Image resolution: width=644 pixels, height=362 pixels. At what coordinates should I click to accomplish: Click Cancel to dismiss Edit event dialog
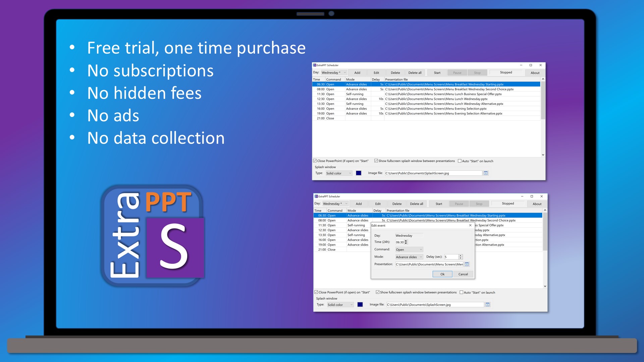pos(462,274)
